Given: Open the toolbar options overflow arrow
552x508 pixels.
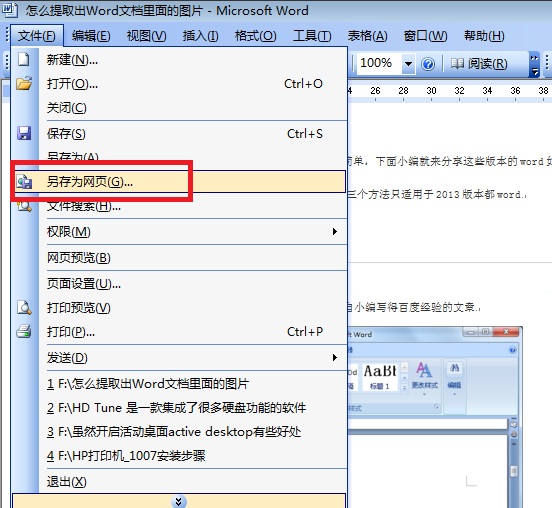Looking at the screenshot, I should 534,64.
